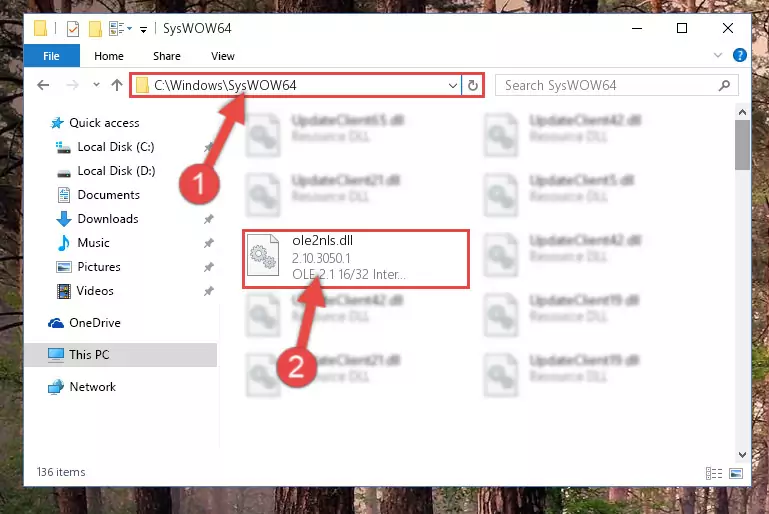
Task: Click the pin icon beside Music
Action: coord(208,243)
